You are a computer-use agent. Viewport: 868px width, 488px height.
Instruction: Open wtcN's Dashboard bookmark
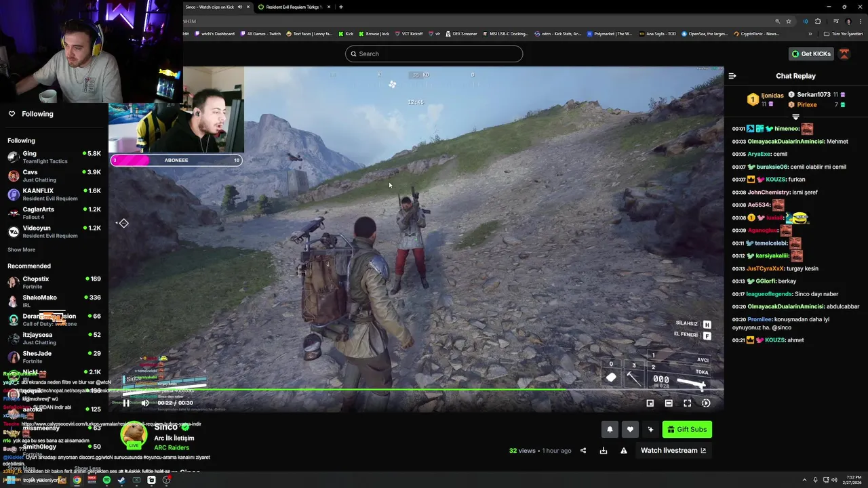pyautogui.click(x=214, y=34)
